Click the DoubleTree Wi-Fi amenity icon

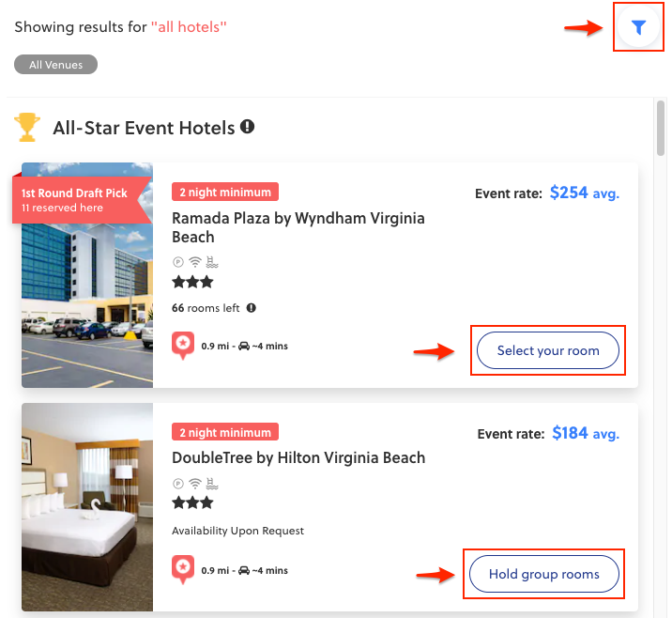click(x=194, y=484)
